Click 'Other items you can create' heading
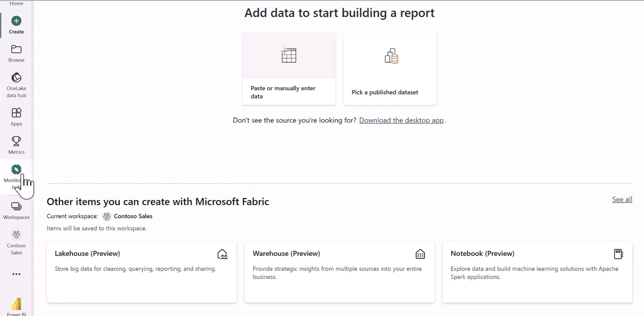 (x=158, y=201)
